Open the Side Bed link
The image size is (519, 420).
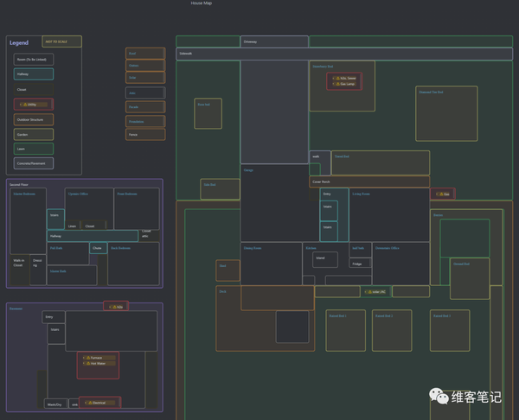pos(209,185)
